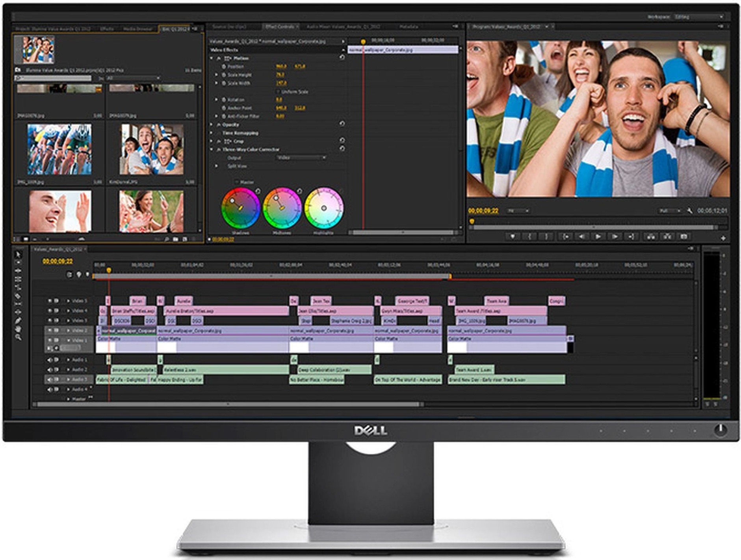Toggle Video 3 track eye visibility
This screenshot has width=741, height=560.
[50, 320]
